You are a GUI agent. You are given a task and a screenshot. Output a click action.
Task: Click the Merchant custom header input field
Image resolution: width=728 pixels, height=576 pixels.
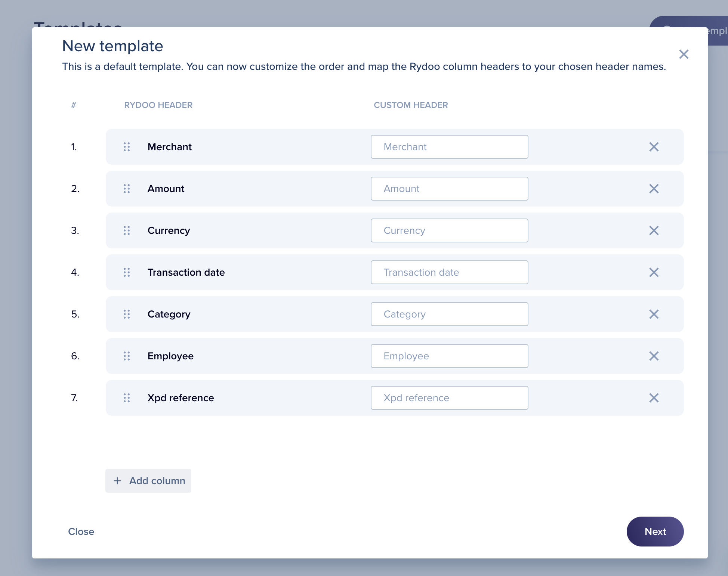point(449,147)
